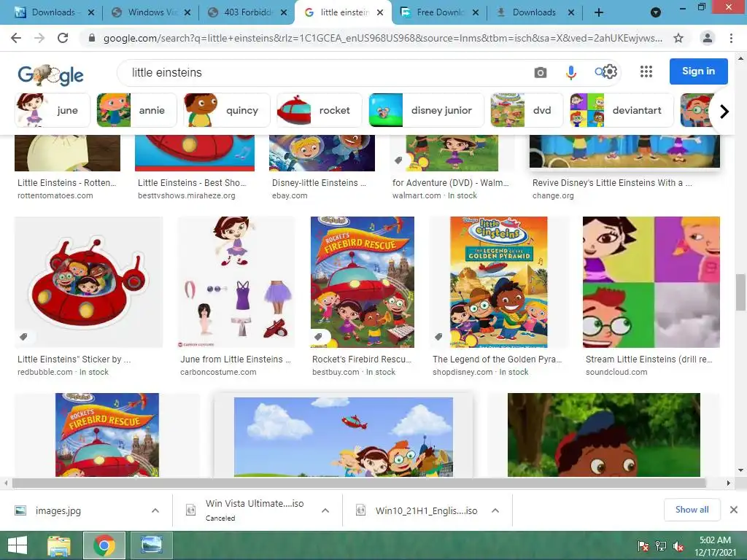Filter results by dvd chip
Image resolution: width=747 pixels, height=560 pixels.
click(x=527, y=111)
